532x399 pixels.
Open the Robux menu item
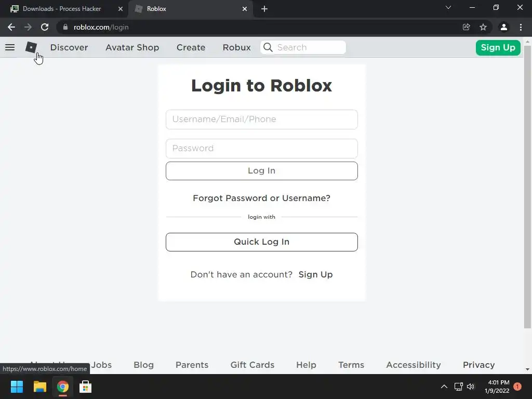click(x=237, y=47)
